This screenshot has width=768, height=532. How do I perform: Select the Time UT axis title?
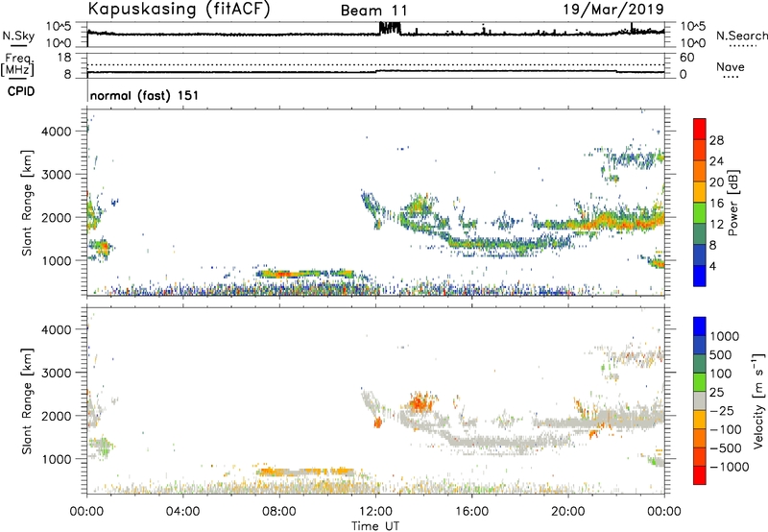375,526
